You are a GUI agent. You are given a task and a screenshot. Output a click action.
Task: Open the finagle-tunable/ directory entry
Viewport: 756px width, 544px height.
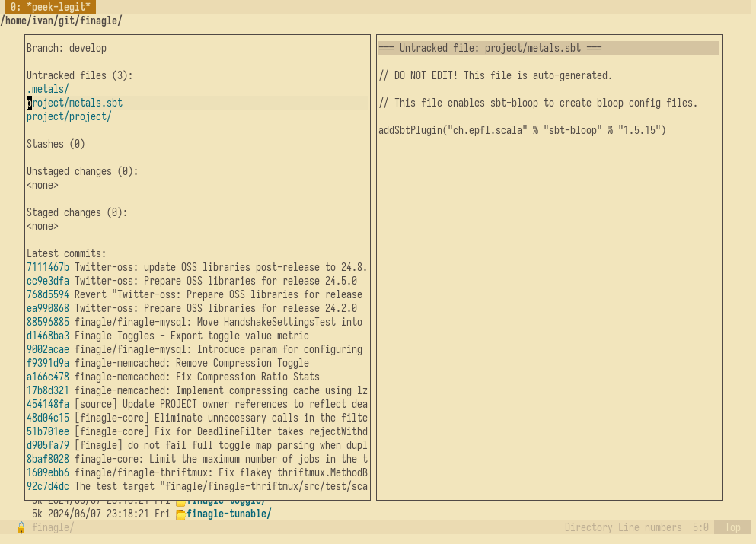[228, 514]
